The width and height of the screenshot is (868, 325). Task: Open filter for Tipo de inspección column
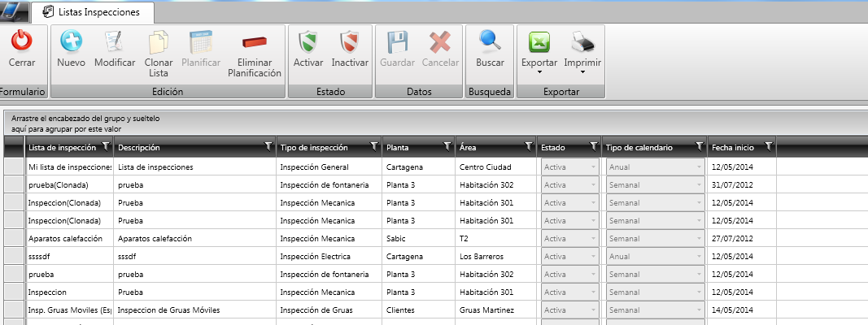point(375,147)
